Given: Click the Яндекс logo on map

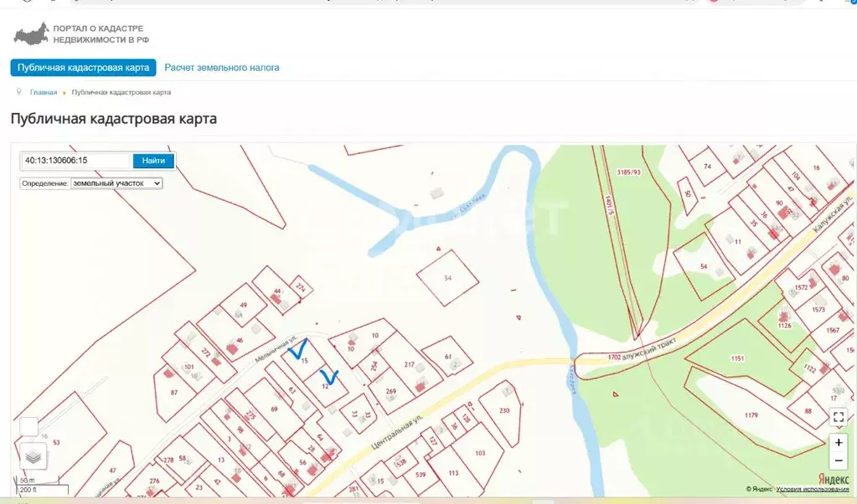Looking at the screenshot, I should click(x=832, y=478).
